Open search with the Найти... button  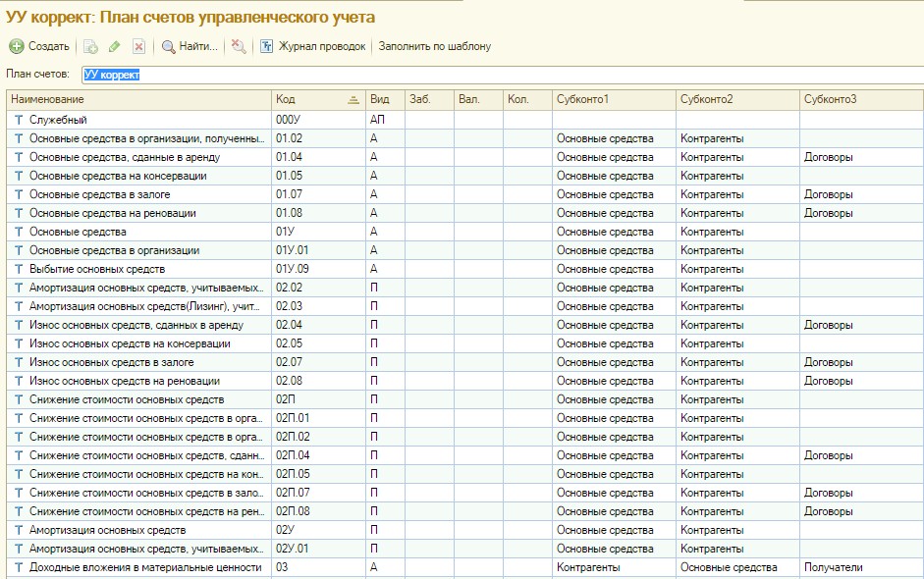(190, 46)
